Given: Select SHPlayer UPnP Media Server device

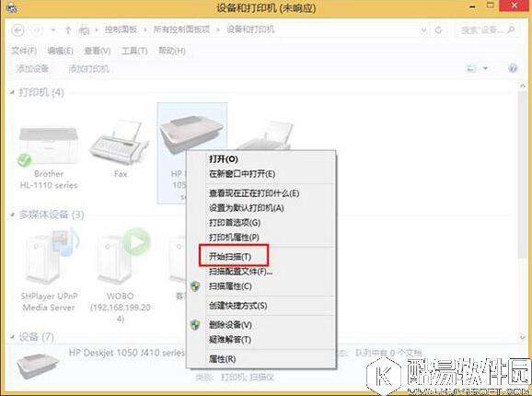Looking at the screenshot, I should click(x=49, y=271).
